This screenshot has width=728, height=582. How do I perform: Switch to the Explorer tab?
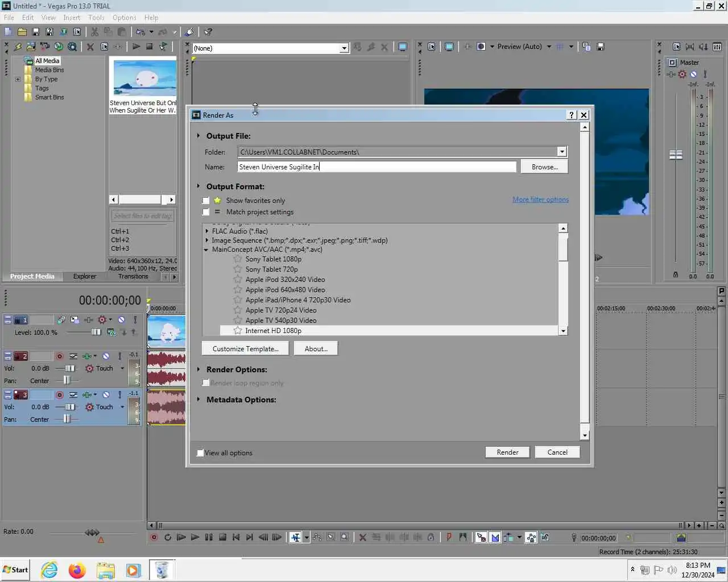85,276
